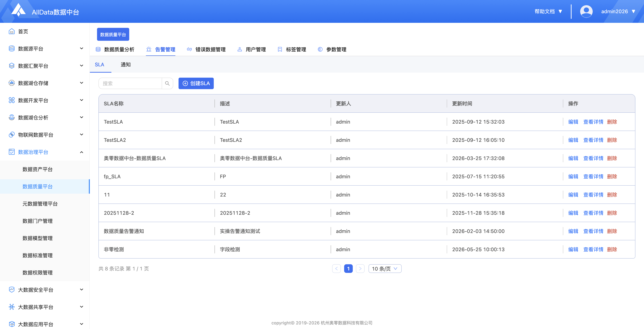Viewport: 644px width, 329px height.
Task: Open 数据质量分析 tab label
Action: [x=119, y=49]
